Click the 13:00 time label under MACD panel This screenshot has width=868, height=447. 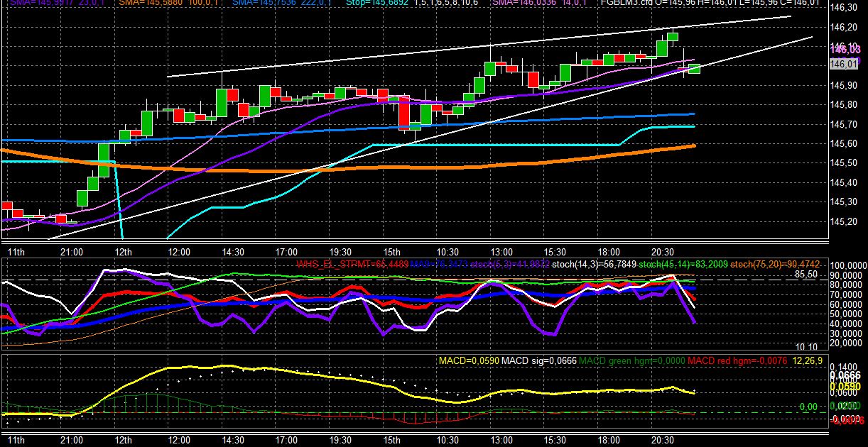[501, 440]
